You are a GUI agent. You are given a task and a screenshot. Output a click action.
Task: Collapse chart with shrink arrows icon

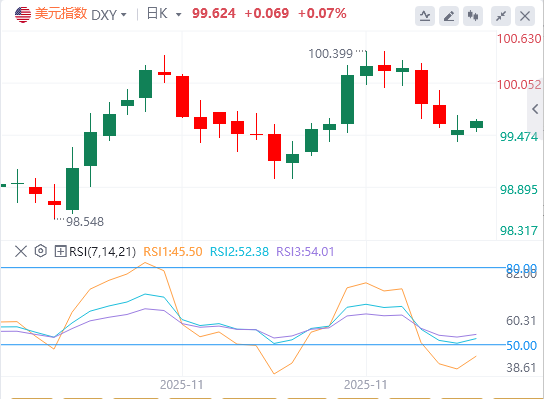(x=501, y=16)
